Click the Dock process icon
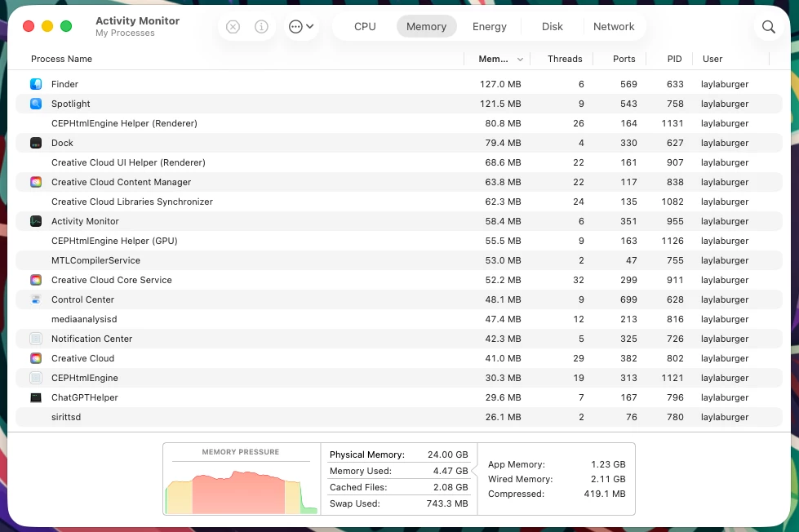799x532 pixels. 36,143
